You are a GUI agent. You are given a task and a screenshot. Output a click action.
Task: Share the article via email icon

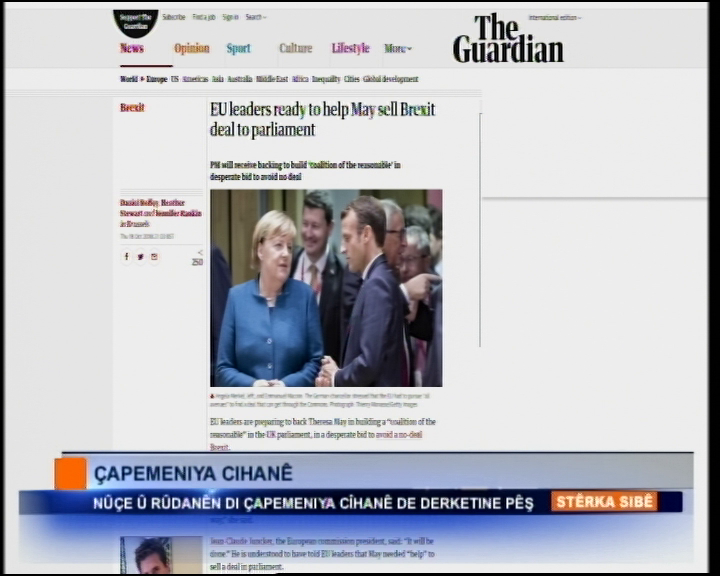click(154, 256)
